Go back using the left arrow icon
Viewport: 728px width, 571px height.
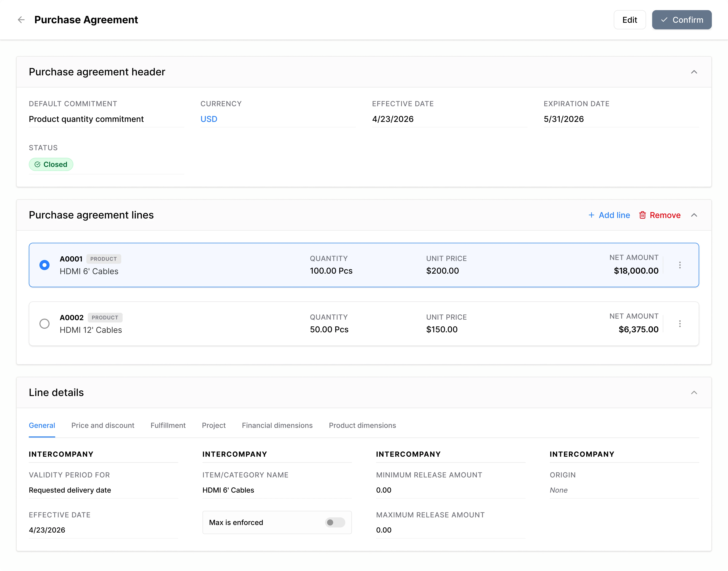(21, 20)
